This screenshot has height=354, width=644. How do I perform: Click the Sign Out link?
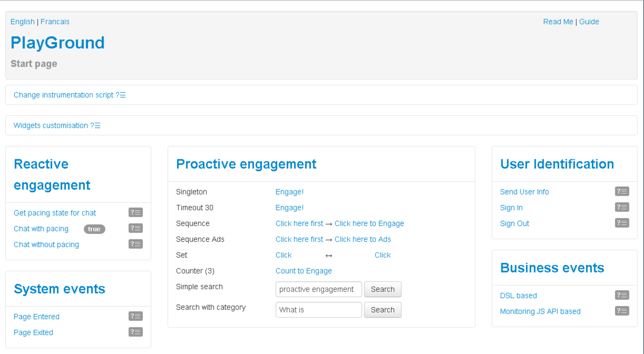coord(515,223)
